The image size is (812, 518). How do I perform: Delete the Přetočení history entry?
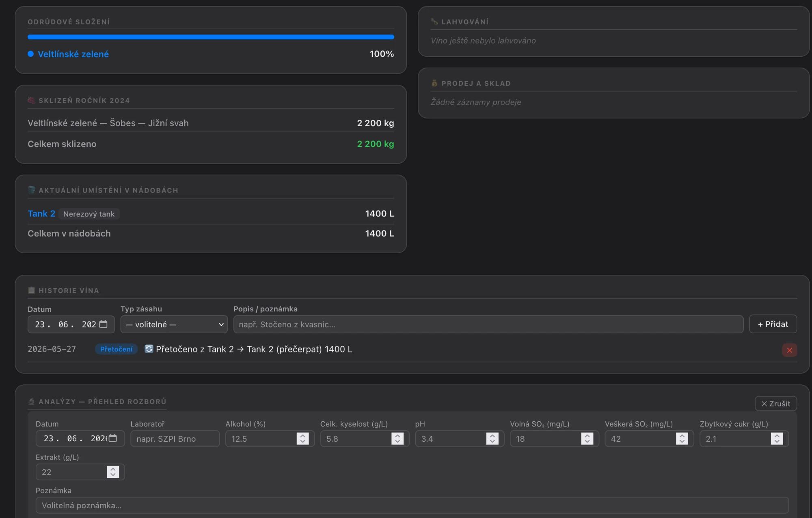[x=789, y=350]
